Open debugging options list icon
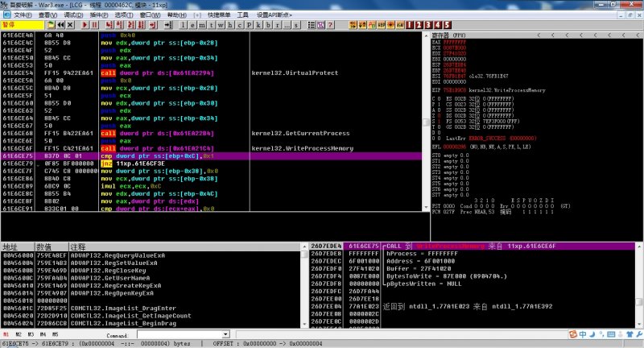The height and width of the screenshot is (348, 644). coord(312,25)
